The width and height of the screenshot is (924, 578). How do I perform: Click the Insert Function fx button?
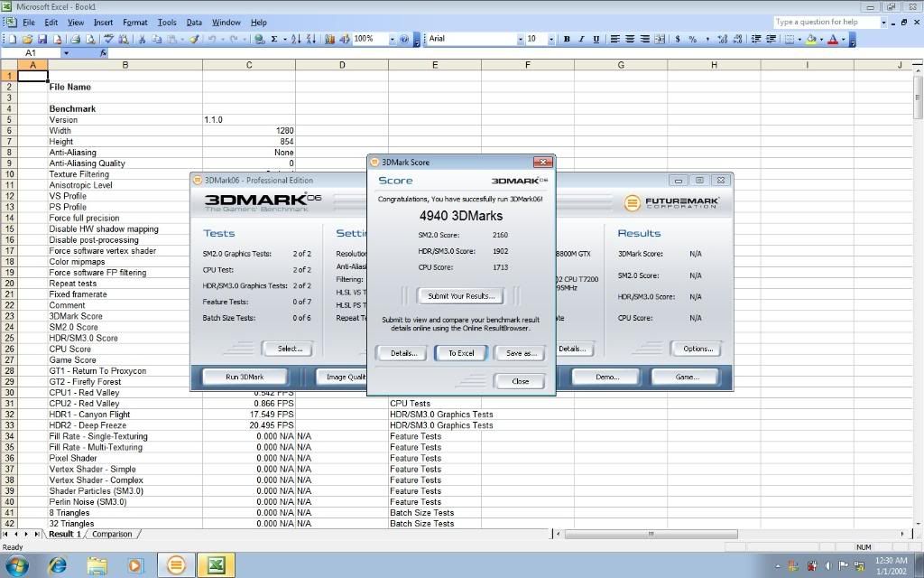click(103, 53)
